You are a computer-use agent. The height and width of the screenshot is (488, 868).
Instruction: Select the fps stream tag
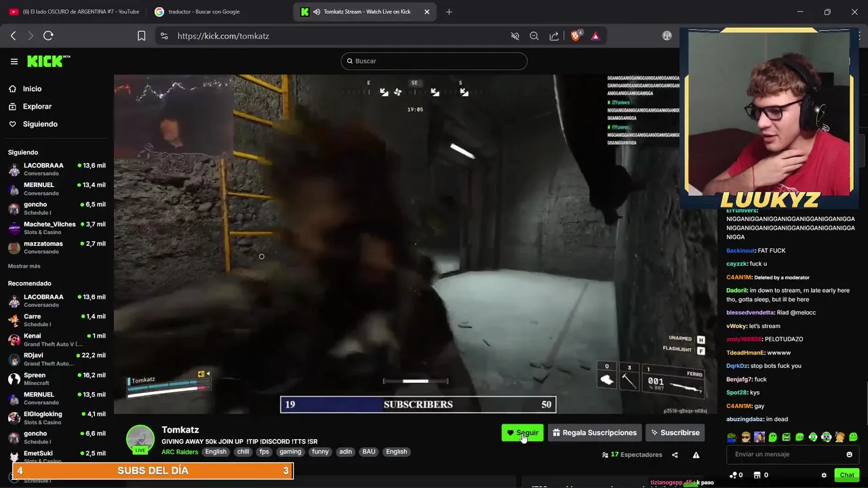[264, 452]
